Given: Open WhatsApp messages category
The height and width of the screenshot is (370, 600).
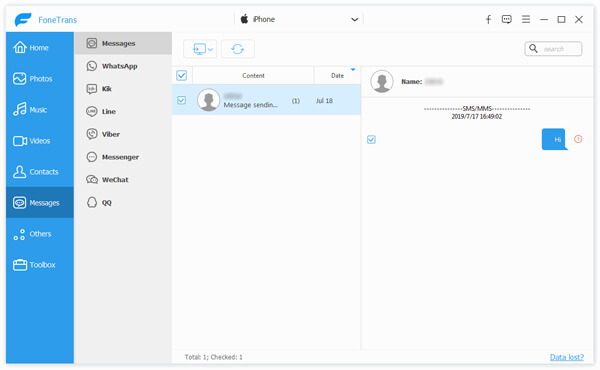Looking at the screenshot, I should pyautogui.click(x=123, y=66).
